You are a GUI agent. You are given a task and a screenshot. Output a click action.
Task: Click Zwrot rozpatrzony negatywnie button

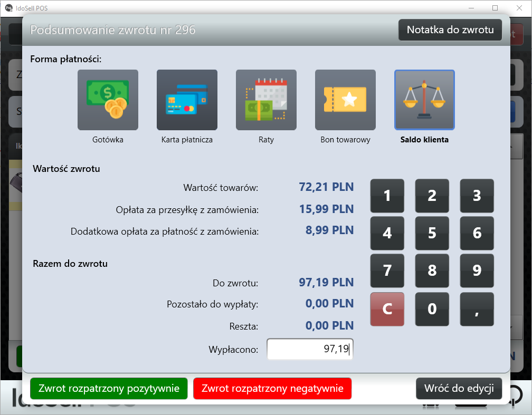(272, 388)
